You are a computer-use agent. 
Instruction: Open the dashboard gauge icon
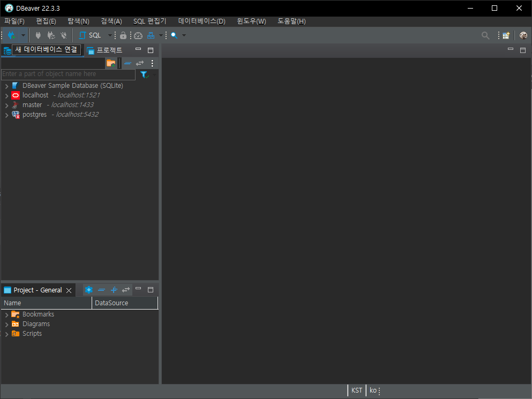(x=138, y=35)
